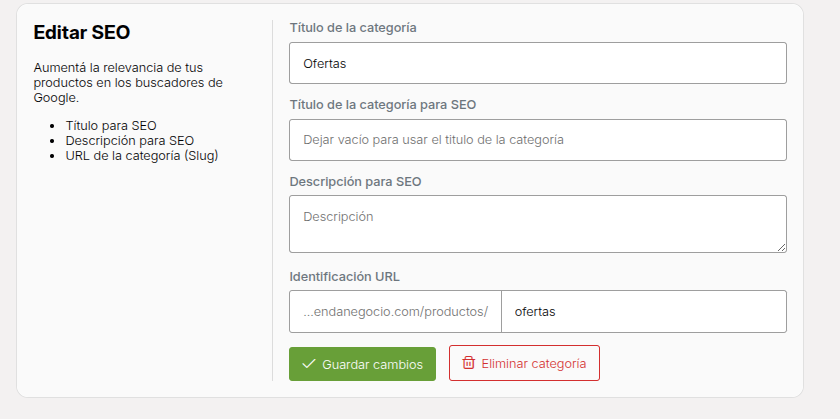Focus the Título de la categoría field

coord(538,63)
